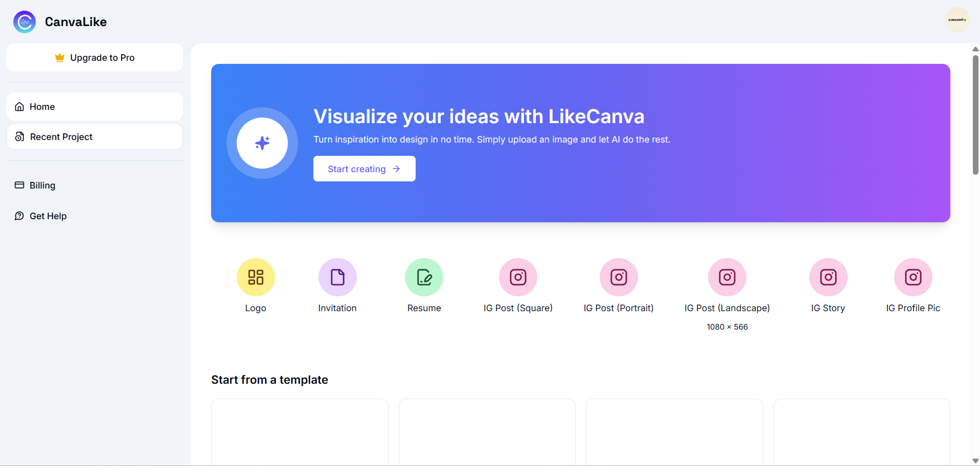Image resolution: width=980 pixels, height=466 pixels.
Task: Choose the IG Story icon
Action: point(828,277)
